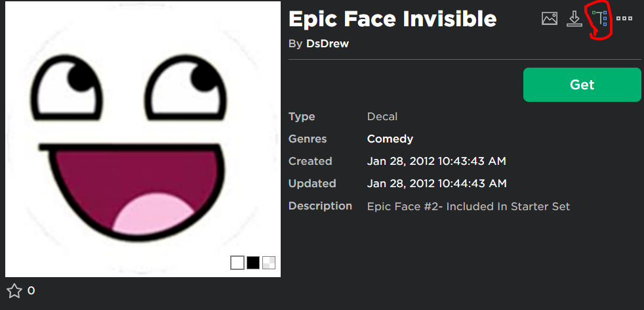Open the asset tree explorer icon

tap(599, 20)
